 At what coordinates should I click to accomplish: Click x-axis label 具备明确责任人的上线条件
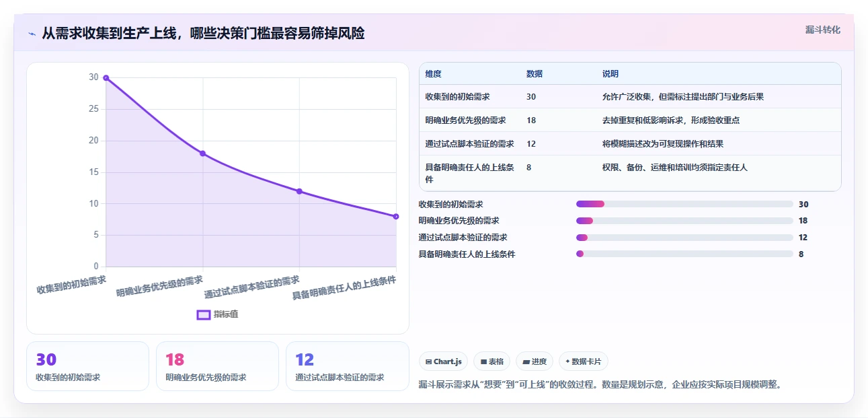point(344,288)
